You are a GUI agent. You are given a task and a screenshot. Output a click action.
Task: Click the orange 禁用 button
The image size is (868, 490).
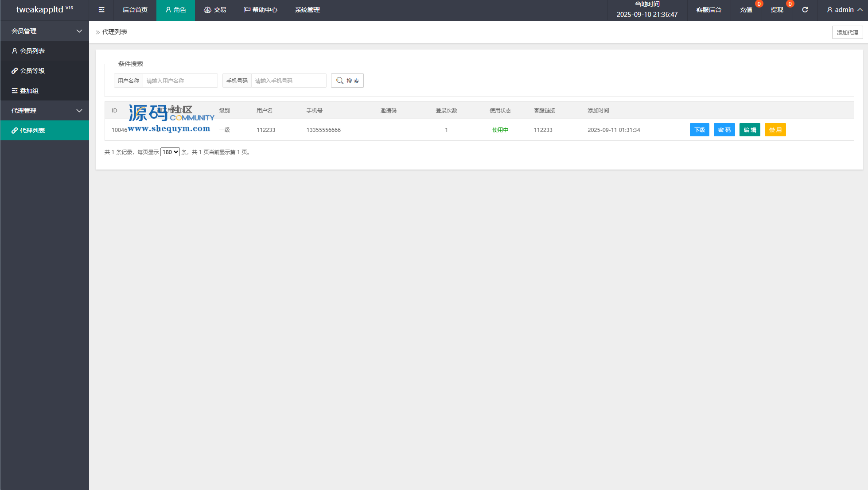[775, 130]
